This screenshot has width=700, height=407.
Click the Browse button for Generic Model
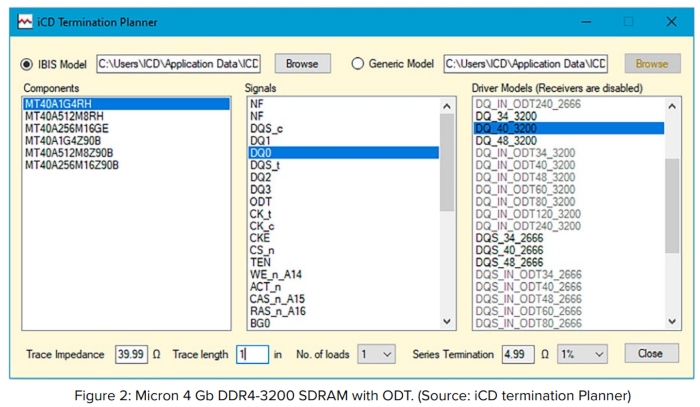(x=652, y=64)
